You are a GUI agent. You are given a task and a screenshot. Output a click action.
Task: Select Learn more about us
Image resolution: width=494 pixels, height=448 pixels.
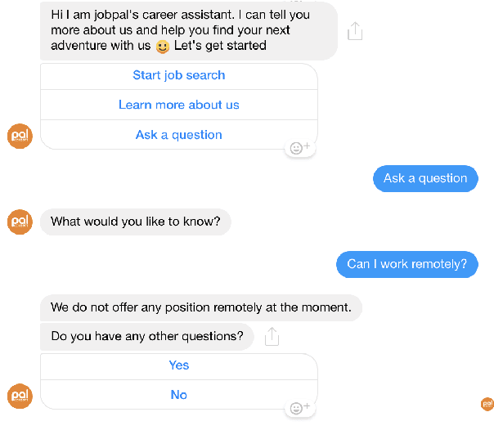(179, 105)
